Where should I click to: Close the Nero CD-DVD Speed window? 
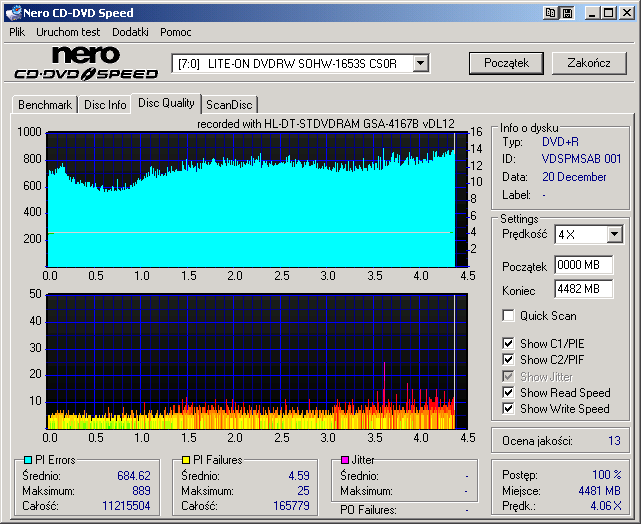[x=626, y=13]
